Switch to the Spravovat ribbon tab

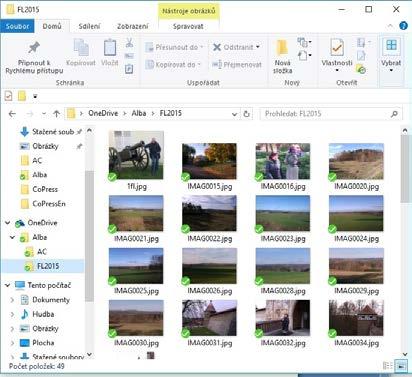coord(188,26)
